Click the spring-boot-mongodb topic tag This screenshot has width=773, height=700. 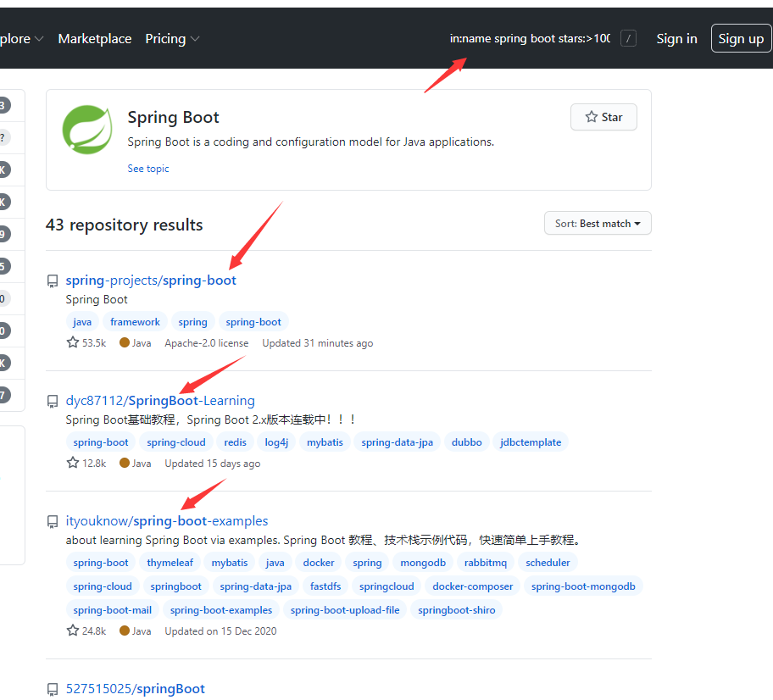click(583, 586)
